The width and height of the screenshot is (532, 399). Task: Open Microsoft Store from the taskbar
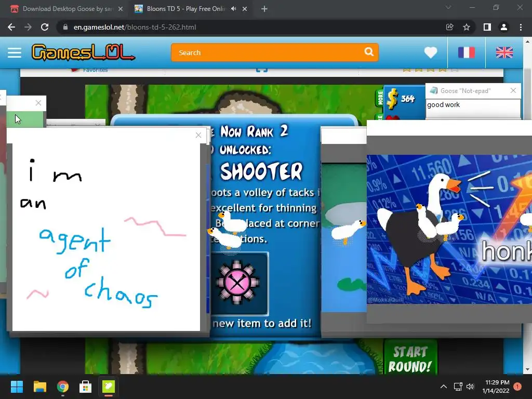[x=86, y=387]
